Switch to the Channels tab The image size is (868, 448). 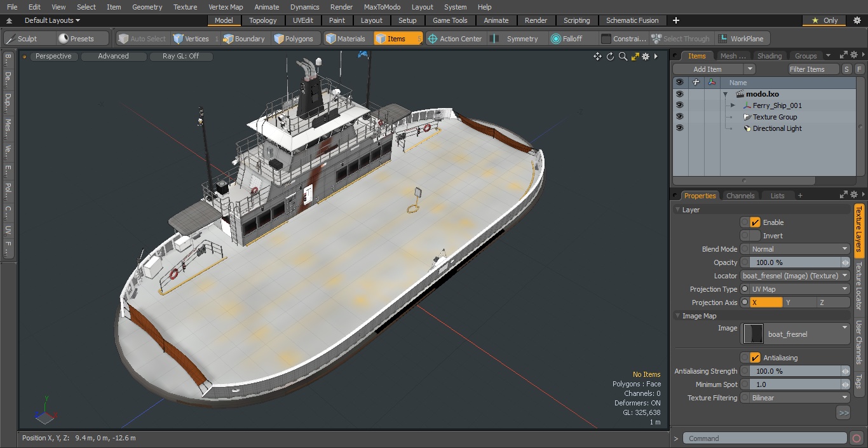(740, 196)
